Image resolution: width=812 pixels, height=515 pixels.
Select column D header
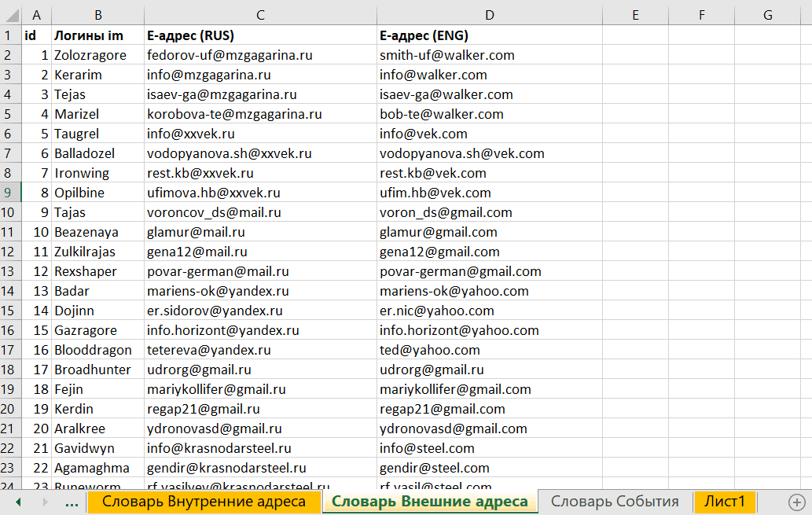[x=489, y=15]
